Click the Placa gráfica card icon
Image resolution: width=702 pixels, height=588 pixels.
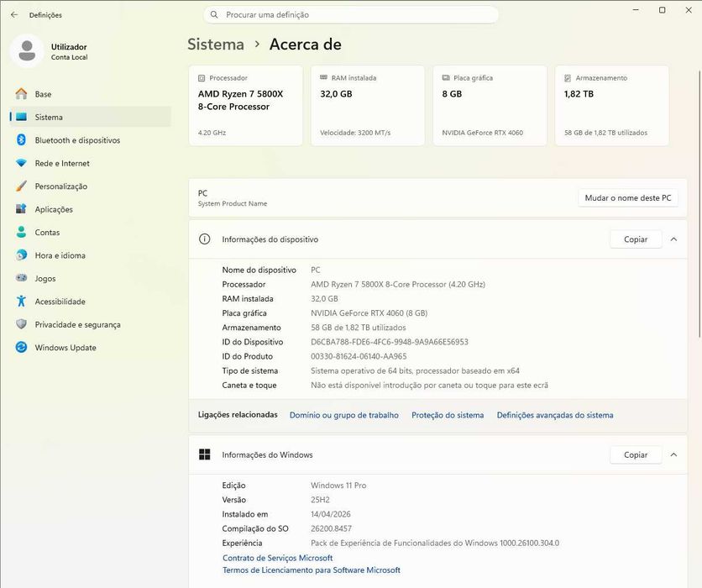[x=446, y=78]
